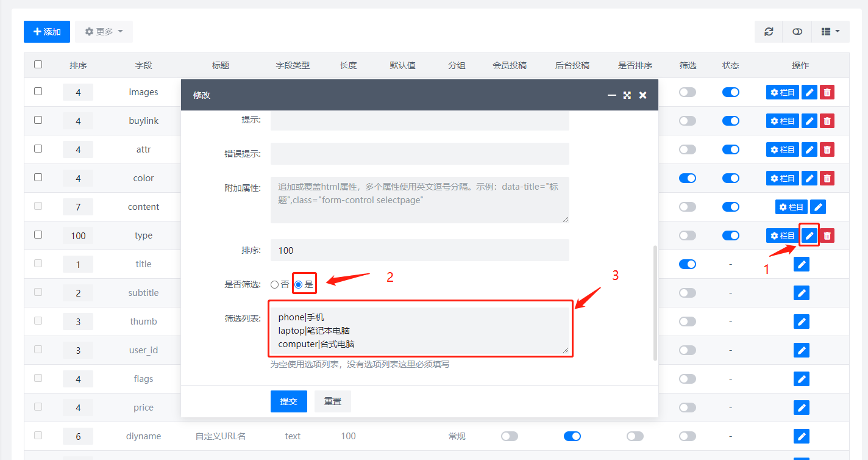Click the edit pencil icon for user_id row
Image resolution: width=868 pixels, height=460 pixels.
[x=802, y=350]
